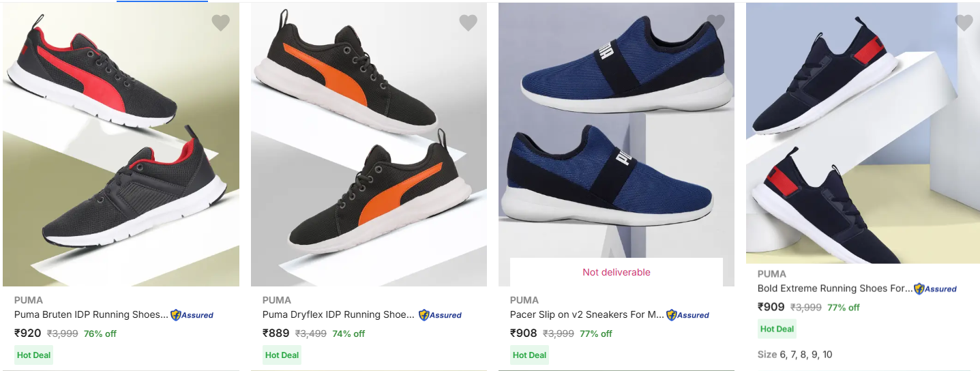Open Puma Bruten IDP Running Shoes title link
The height and width of the screenshot is (371, 980).
(91, 314)
